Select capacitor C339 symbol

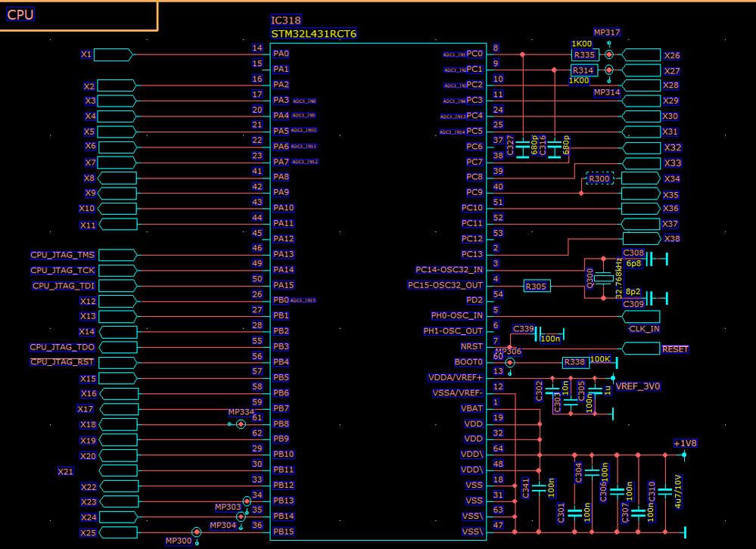538,333
